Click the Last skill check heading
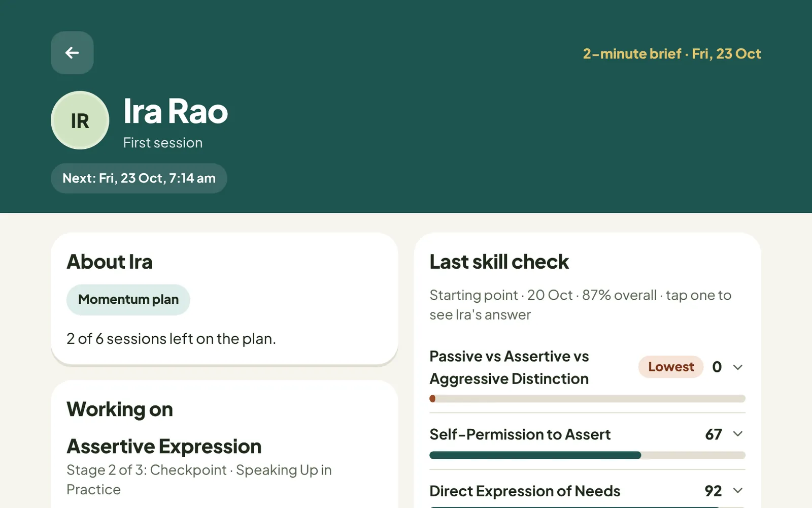This screenshot has height=508, width=812. click(499, 262)
